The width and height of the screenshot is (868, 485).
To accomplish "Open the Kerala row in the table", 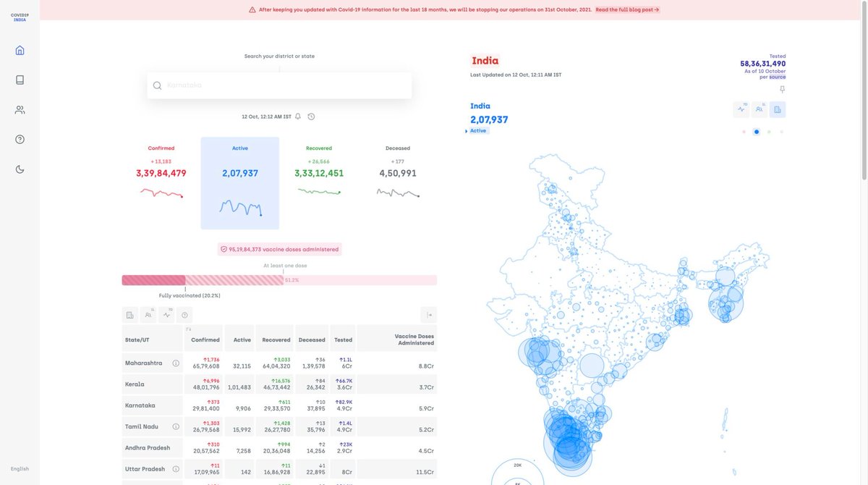I will tap(279, 384).
